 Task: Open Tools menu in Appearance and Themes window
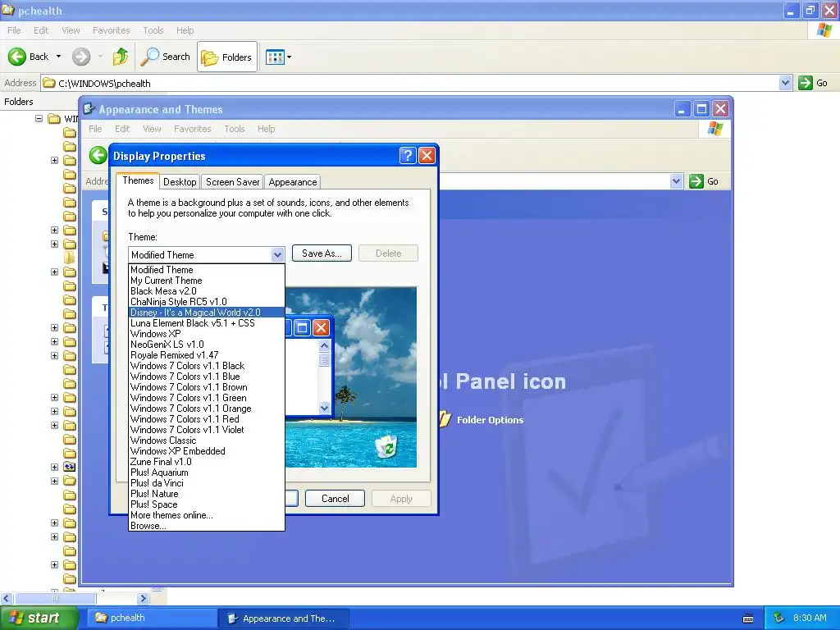(x=234, y=129)
